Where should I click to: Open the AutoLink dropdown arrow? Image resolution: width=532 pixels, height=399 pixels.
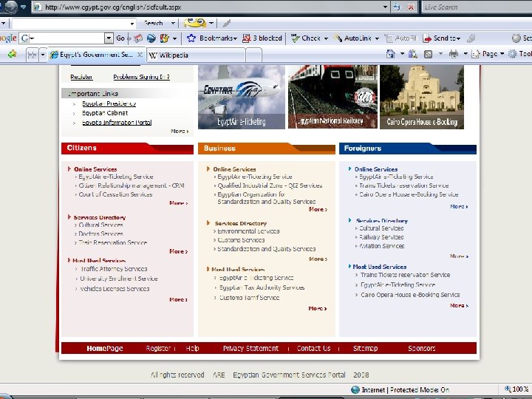click(x=377, y=38)
